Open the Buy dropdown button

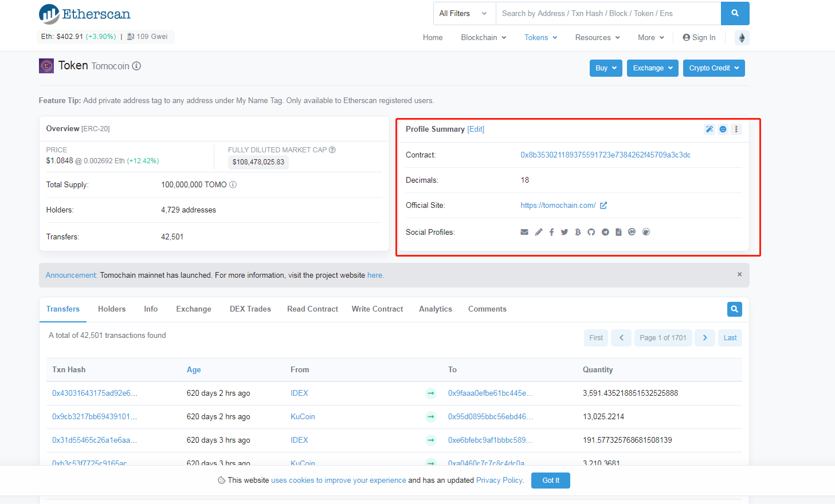[606, 68]
